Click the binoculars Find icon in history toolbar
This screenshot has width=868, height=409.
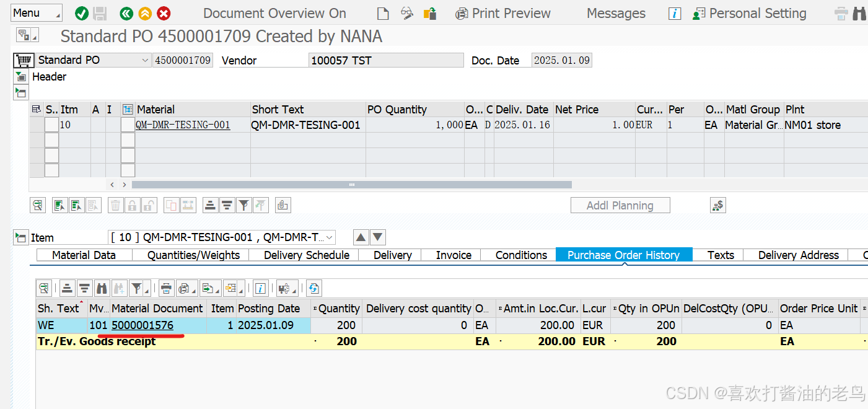click(102, 288)
